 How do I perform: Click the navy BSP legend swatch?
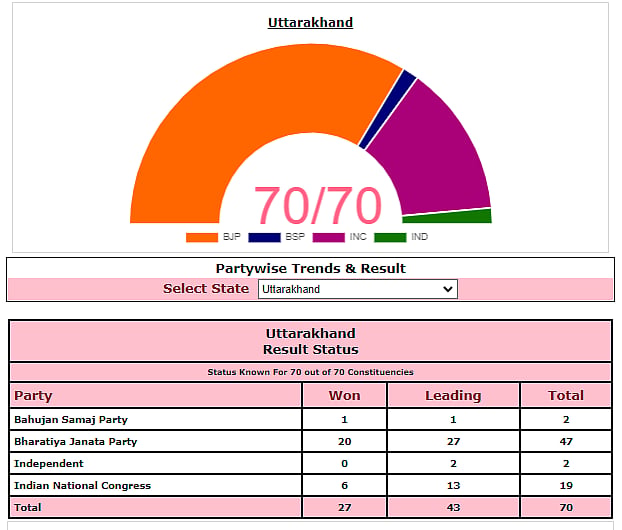264,237
